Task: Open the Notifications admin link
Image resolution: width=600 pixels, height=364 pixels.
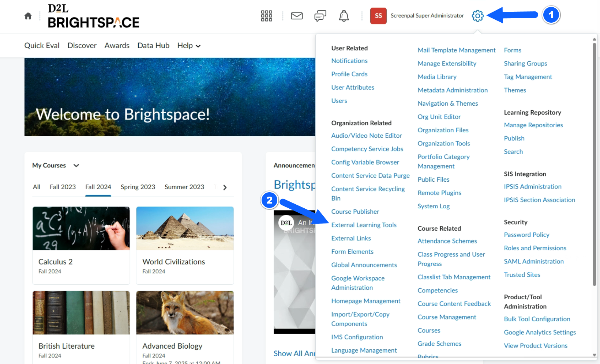Action: tap(349, 61)
